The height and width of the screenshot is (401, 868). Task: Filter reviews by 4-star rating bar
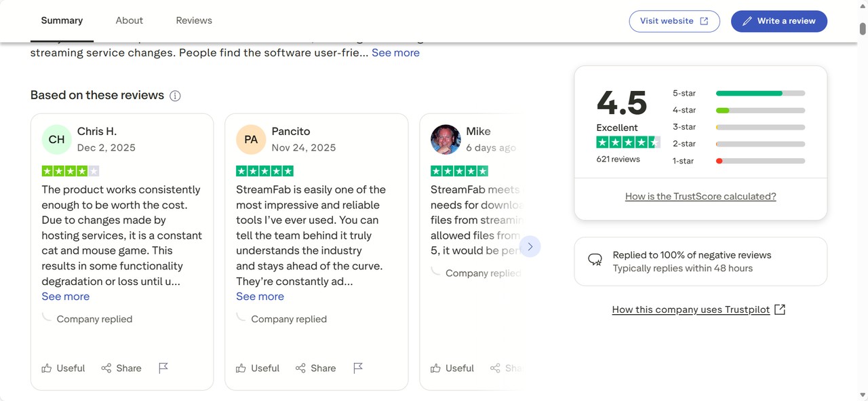click(x=759, y=110)
